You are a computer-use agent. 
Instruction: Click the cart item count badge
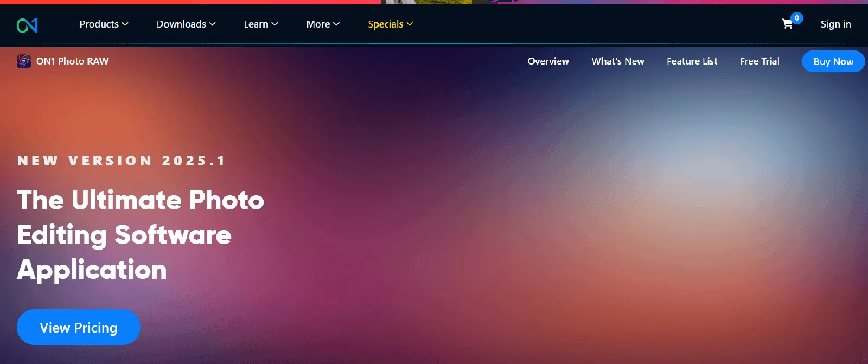coord(796,18)
